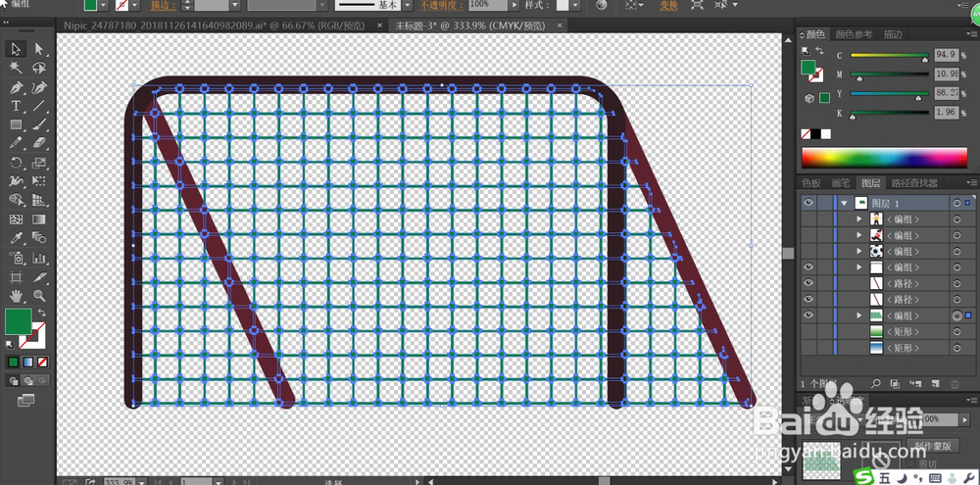Select the Paintbrush tool

tap(39, 124)
